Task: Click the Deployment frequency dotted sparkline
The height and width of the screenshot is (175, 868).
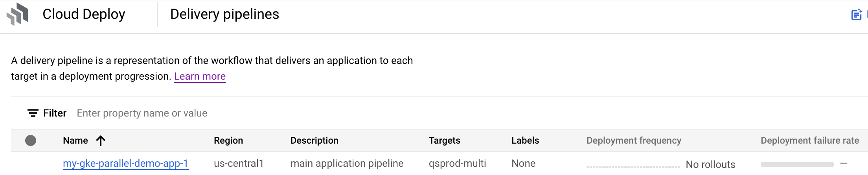Action: pyautogui.click(x=633, y=167)
